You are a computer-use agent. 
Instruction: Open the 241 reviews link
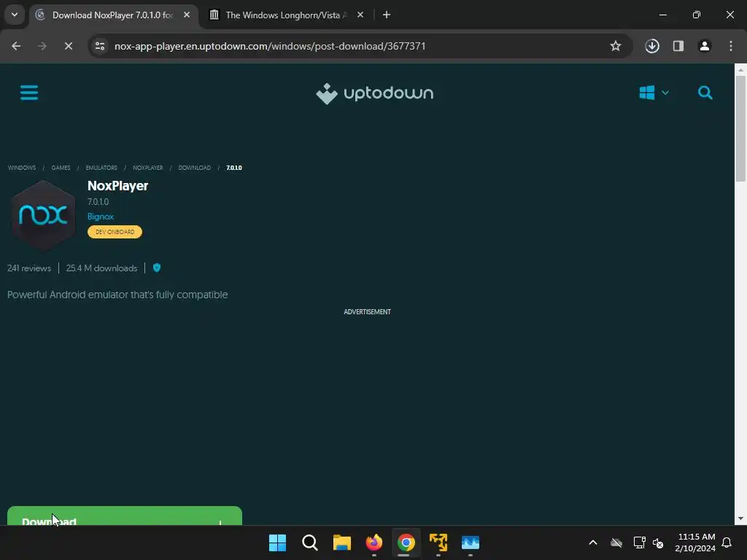(x=29, y=268)
